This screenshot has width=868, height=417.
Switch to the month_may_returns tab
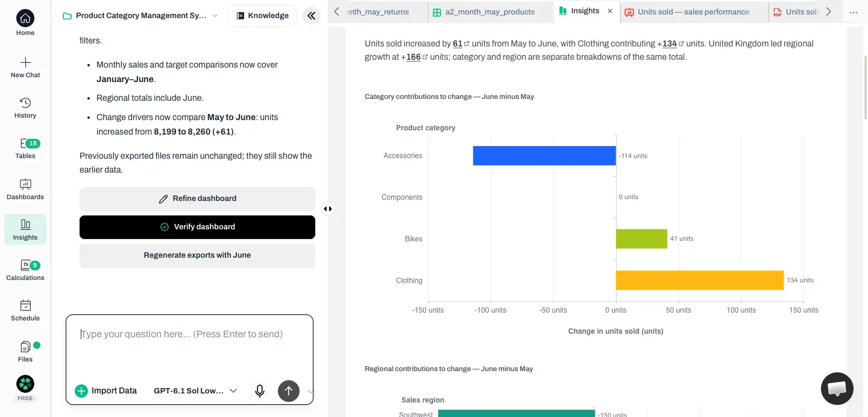pyautogui.click(x=378, y=11)
